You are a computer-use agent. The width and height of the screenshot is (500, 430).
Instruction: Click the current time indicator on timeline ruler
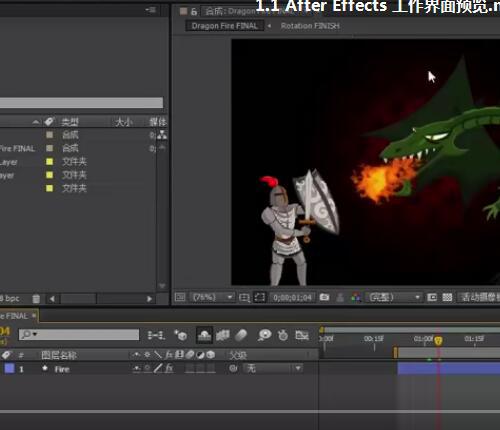coord(438,341)
